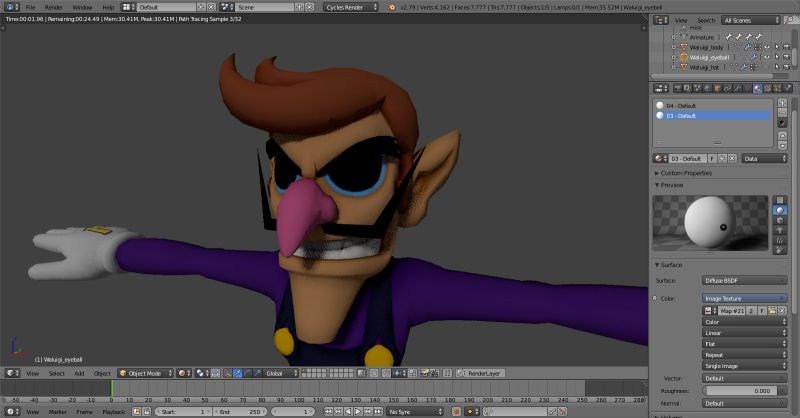Move material slot up arrow
The width and height of the screenshot is (800, 418).
(783, 136)
